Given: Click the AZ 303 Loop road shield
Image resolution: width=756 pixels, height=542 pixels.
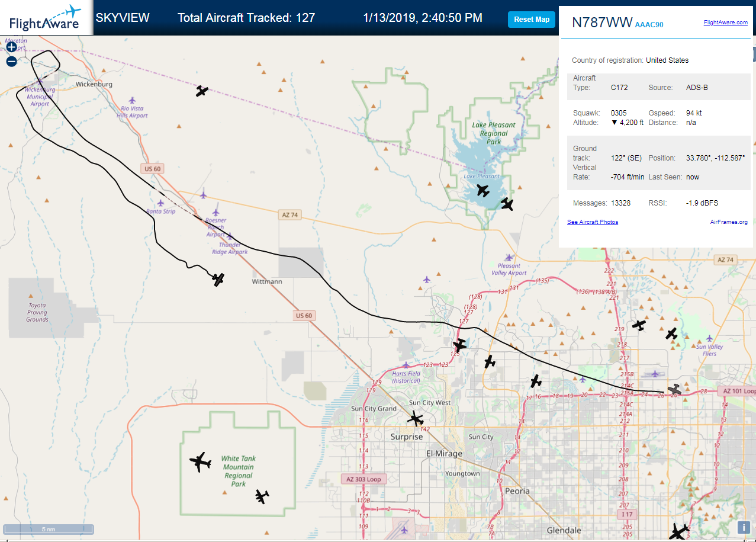Looking at the screenshot, I should 364,479.
